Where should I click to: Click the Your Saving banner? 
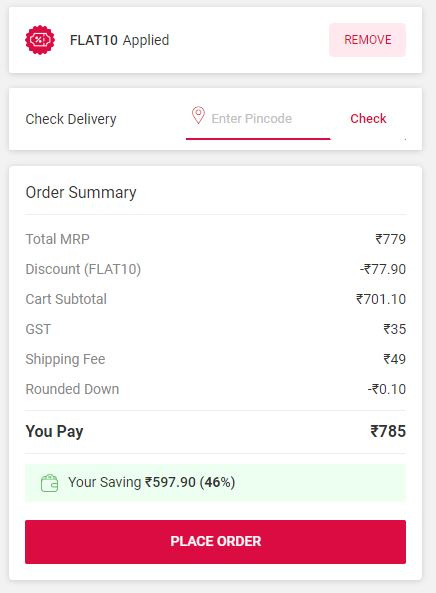pos(216,483)
